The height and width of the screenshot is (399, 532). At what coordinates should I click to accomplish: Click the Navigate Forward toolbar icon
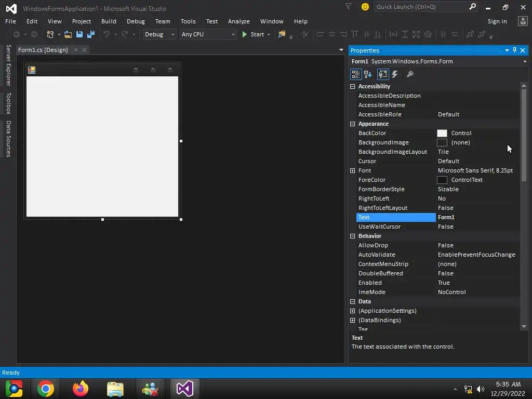pos(34,34)
